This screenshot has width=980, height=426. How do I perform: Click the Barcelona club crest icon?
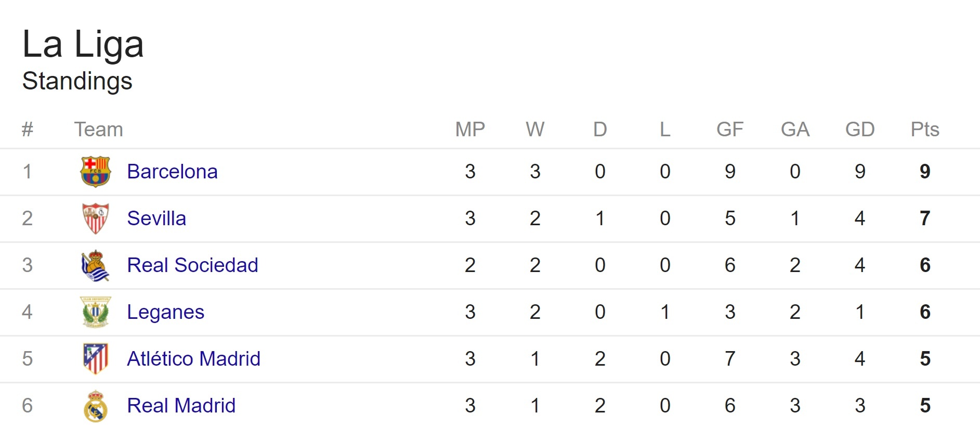[x=96, y=172]
